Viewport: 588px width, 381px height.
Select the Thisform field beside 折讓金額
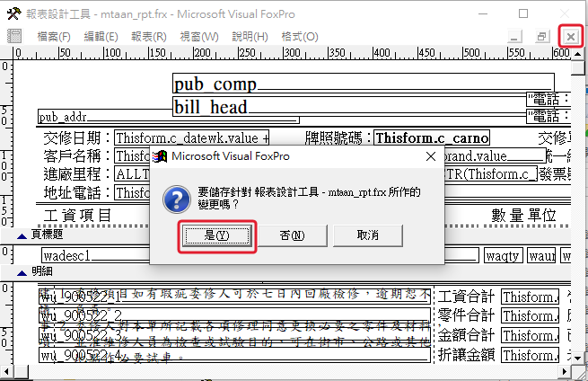pos(531,355)
